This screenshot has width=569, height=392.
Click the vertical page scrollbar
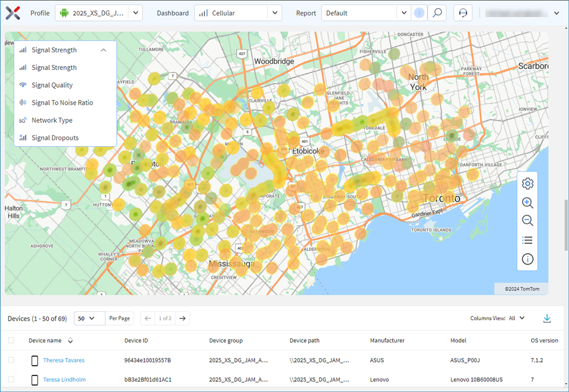point(565,225)
